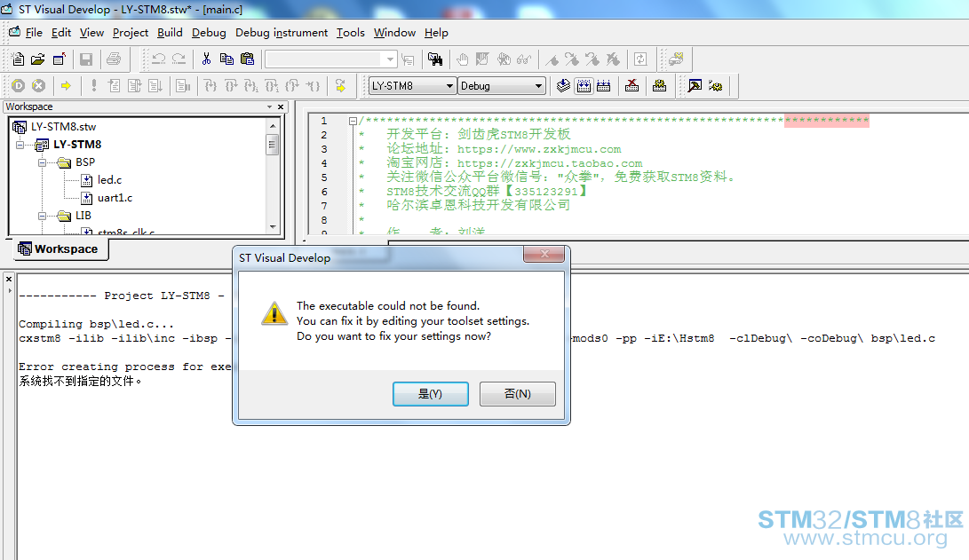Open the View menu
The image size is (969, 560).
91,33
